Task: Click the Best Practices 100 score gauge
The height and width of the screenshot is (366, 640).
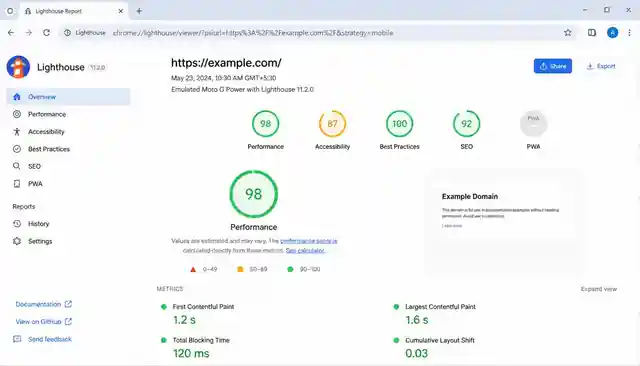Action: pyautogui.click(x=400, y=124)
